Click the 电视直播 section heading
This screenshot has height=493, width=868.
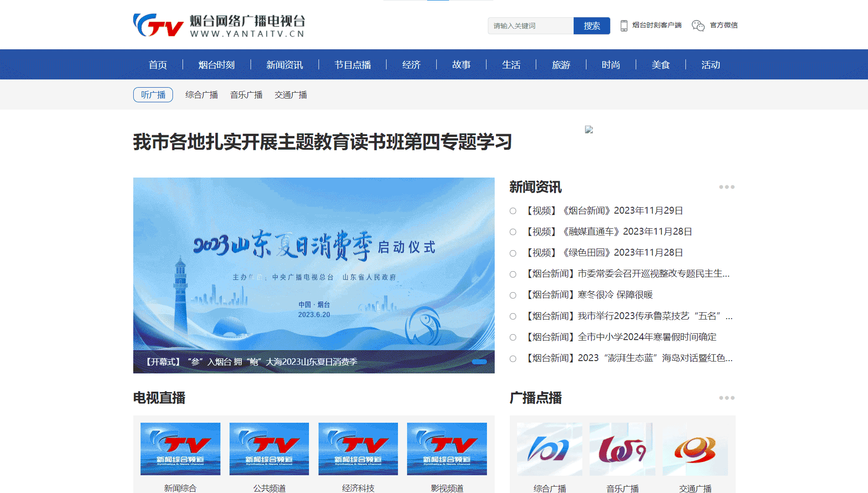[x=159, y=398]
